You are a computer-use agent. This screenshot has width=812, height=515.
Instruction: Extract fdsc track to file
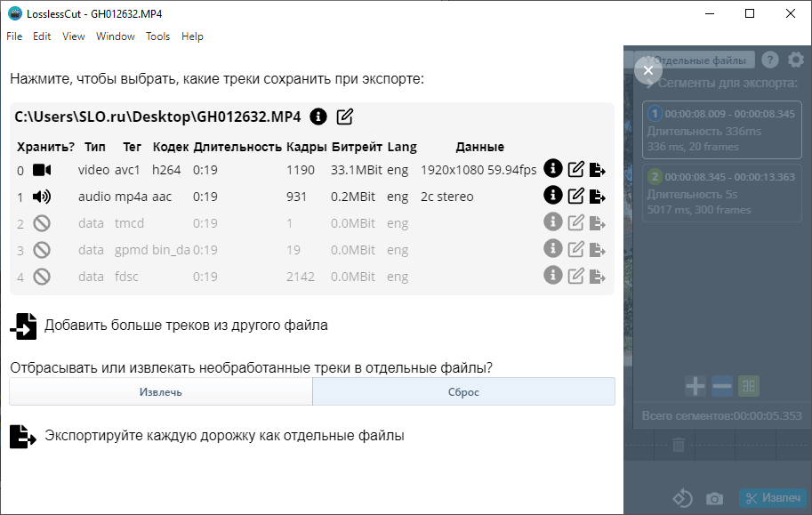click(597, 277)
